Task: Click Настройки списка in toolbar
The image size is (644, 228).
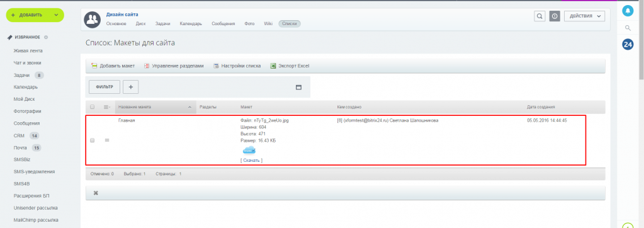Action: [237, 66]
